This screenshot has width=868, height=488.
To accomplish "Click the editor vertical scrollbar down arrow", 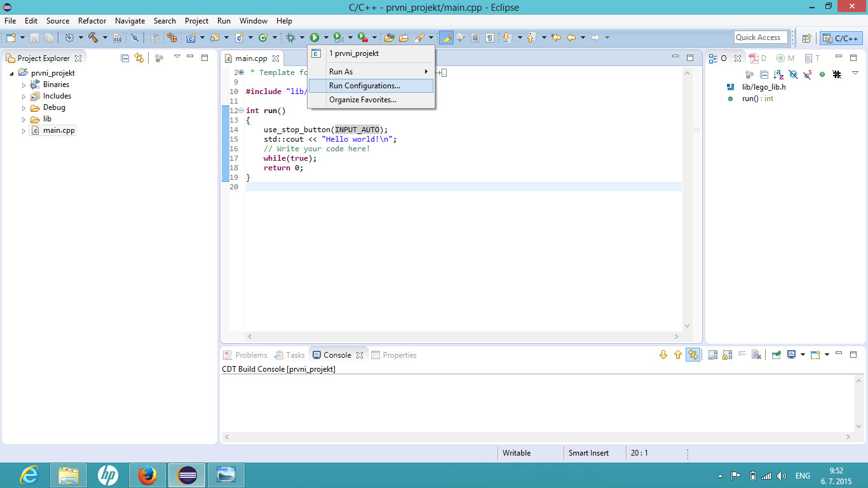I will (686, 326).
